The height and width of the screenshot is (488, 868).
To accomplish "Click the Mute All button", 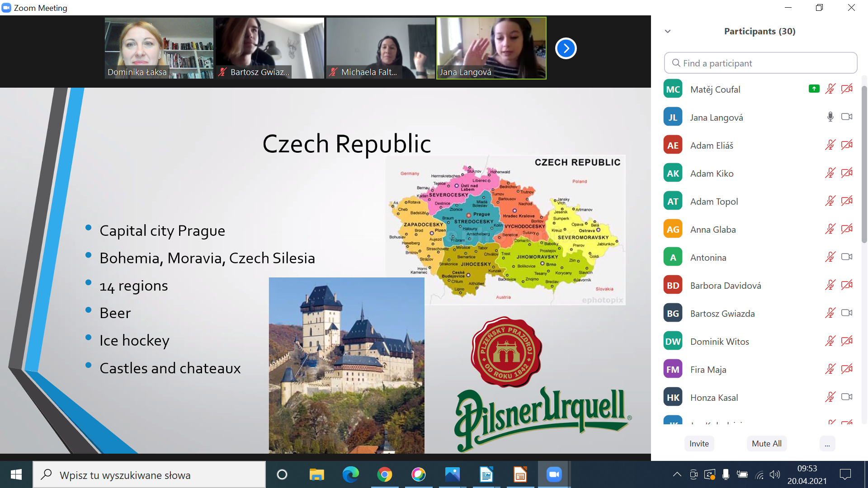I will (766, 443).
